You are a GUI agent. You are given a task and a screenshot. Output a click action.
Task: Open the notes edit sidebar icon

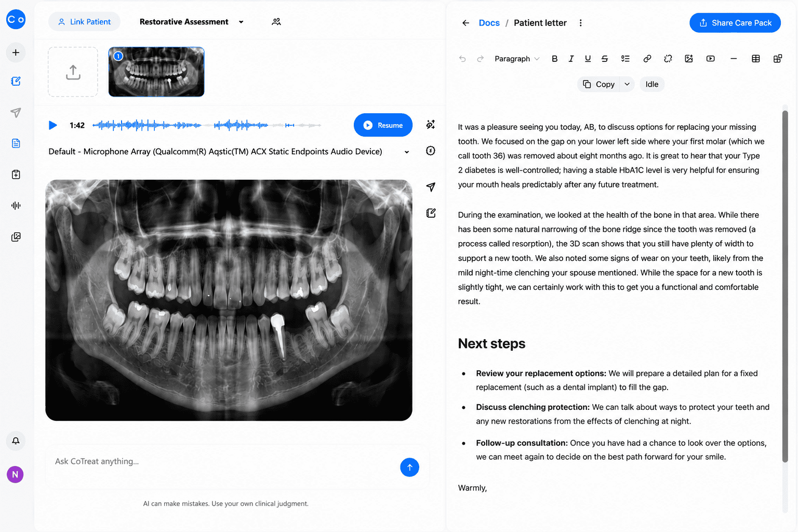16,81
